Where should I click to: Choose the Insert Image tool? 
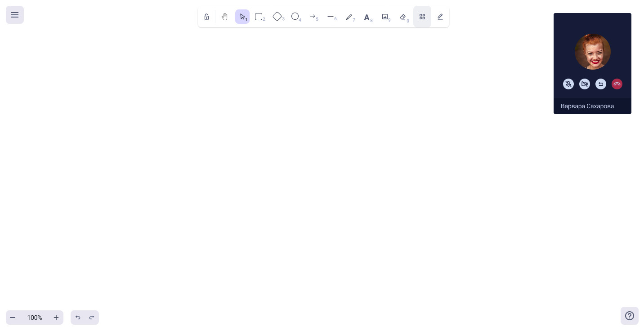coord(385,17)
